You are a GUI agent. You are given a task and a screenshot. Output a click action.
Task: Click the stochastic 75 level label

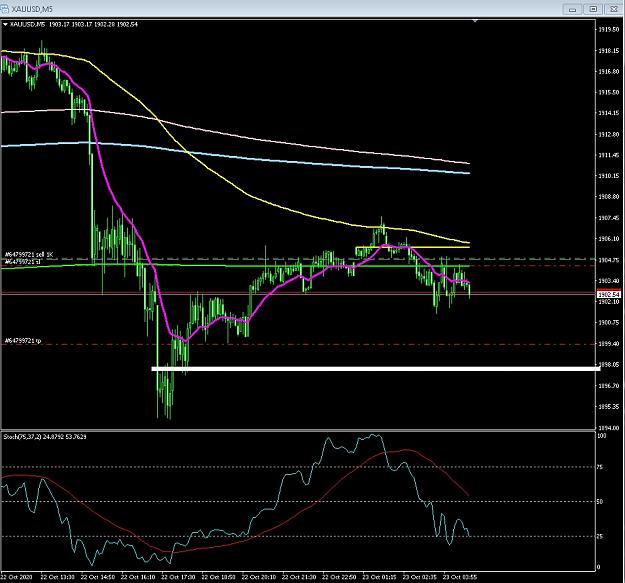pos(600,467)
